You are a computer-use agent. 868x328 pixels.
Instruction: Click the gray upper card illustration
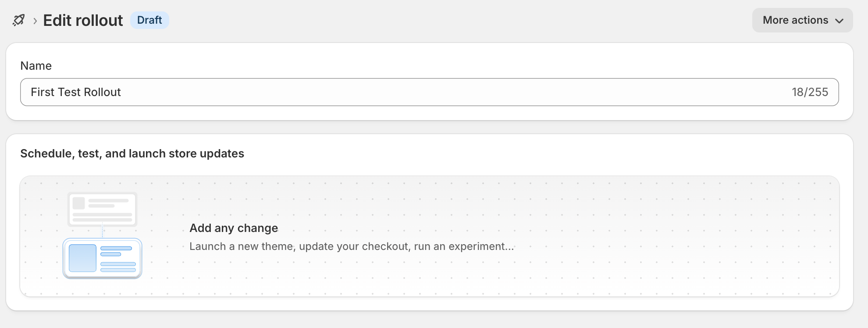click(x=102, y=209)
